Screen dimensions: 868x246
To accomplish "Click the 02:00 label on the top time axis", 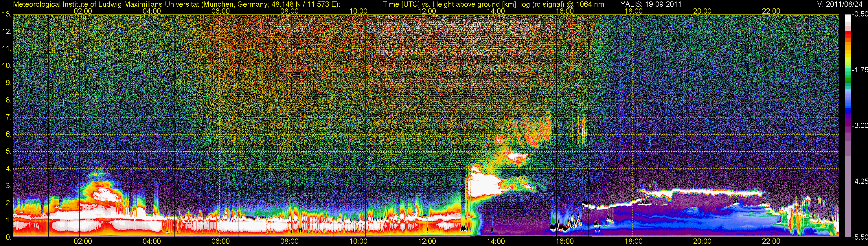I will [83, 11].
